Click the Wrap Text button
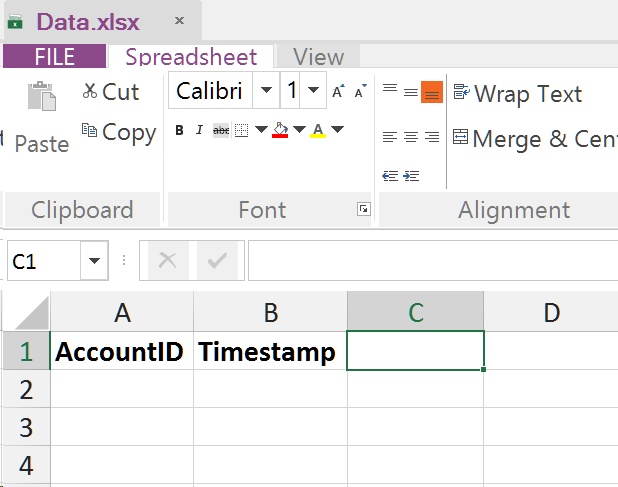Screen dimensions: 618x487 [x=517, y=94]
